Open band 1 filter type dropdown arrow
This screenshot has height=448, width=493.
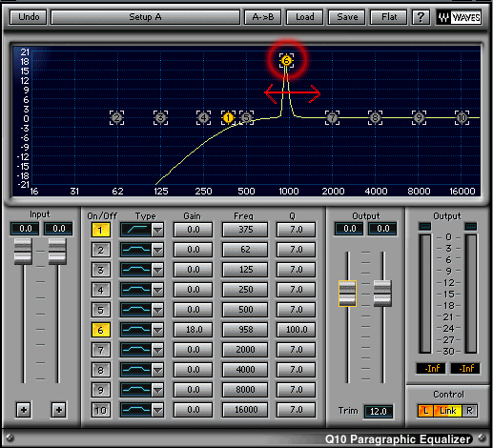click(157, 230)
